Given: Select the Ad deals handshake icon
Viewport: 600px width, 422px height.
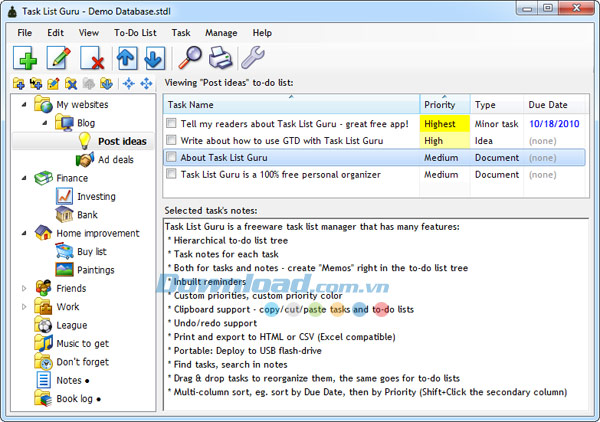Looking at the screenshot, I should [85, 160].
